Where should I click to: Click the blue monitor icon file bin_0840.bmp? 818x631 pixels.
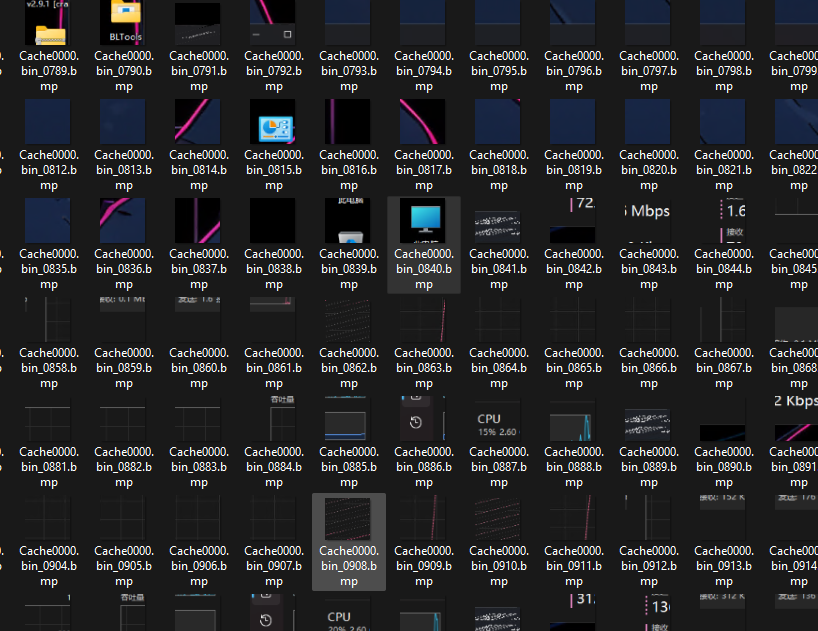(x=424, y=221)
